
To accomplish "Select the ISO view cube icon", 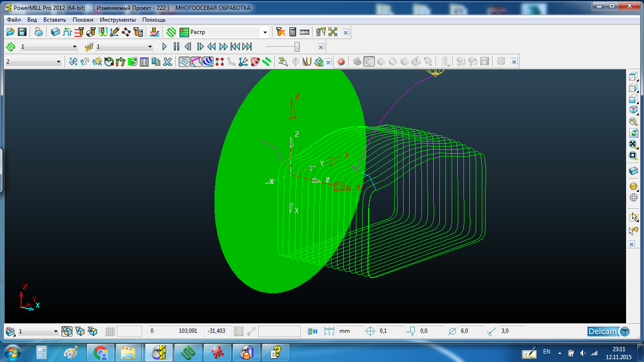I will 634,109.
